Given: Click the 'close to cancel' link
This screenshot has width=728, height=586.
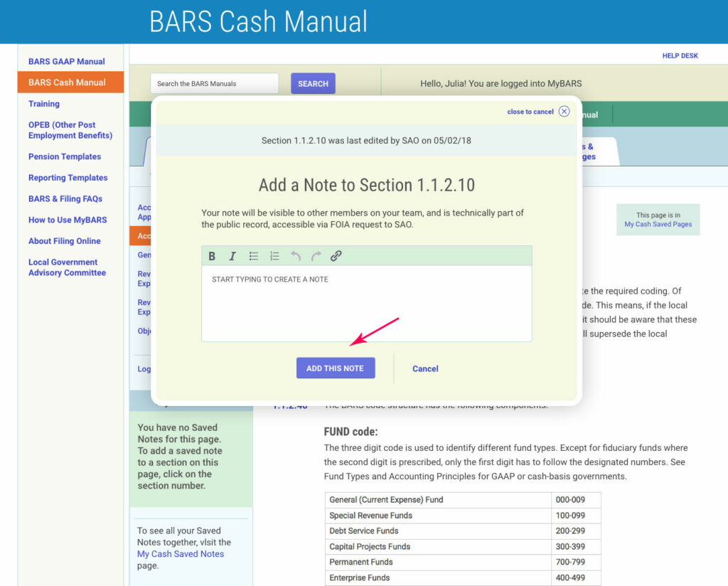Looking at the screenshot, I should [x=530, y=112].
